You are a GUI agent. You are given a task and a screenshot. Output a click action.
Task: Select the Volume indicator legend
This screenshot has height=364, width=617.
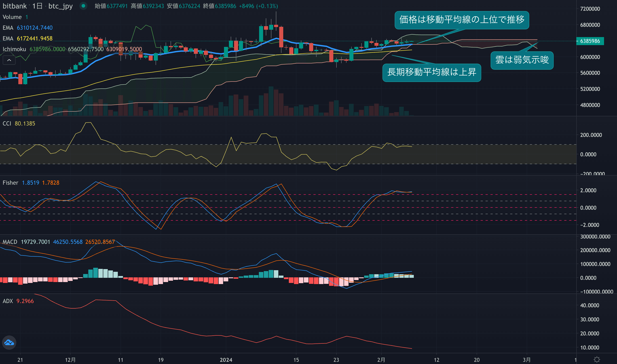click(12, 17)
